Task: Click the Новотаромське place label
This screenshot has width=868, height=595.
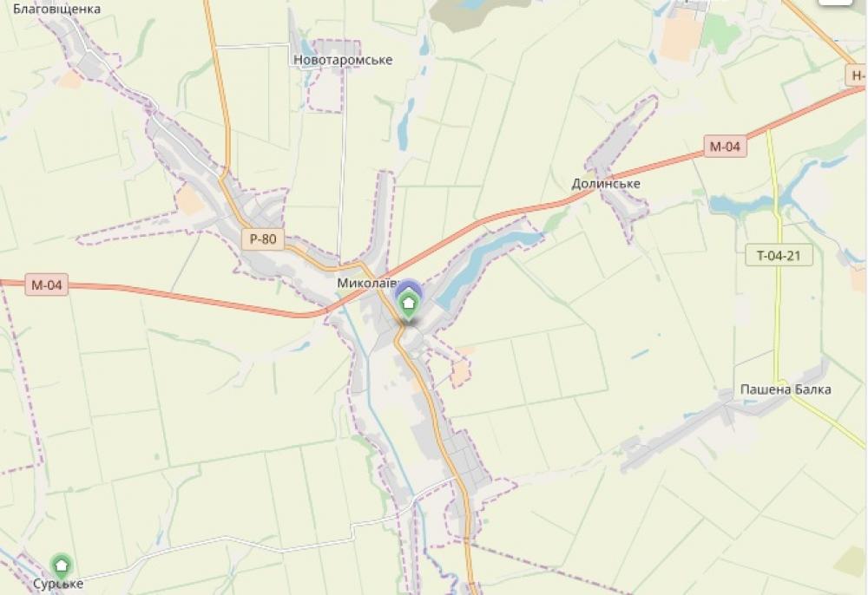Action: tap(343, 60)
